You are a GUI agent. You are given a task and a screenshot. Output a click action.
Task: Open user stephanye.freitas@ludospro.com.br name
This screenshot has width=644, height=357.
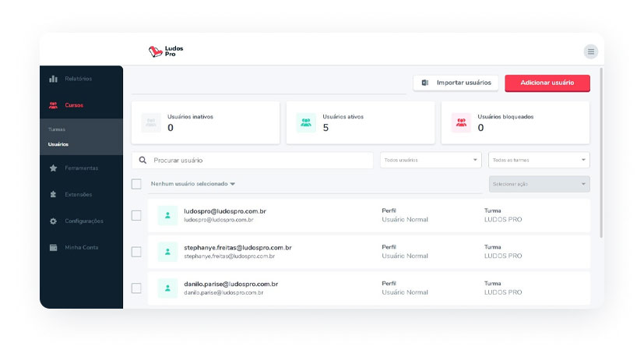[x=238, y=248]
